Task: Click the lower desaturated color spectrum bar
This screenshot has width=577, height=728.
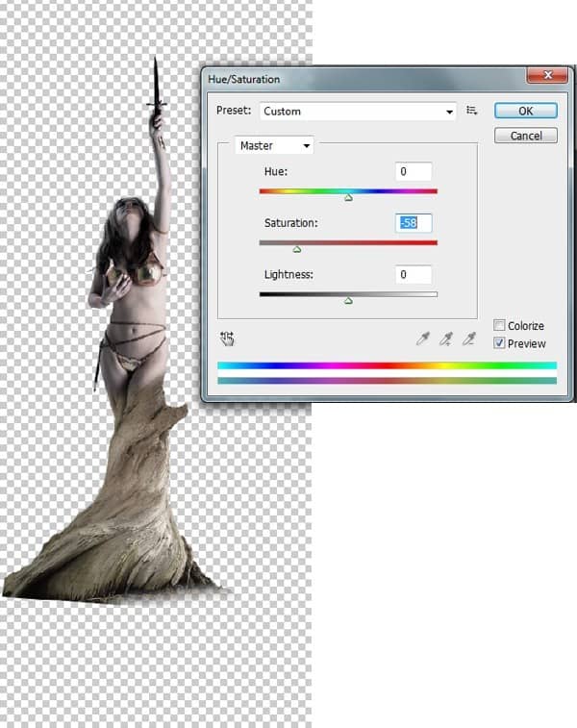Action: pos(387,381)
